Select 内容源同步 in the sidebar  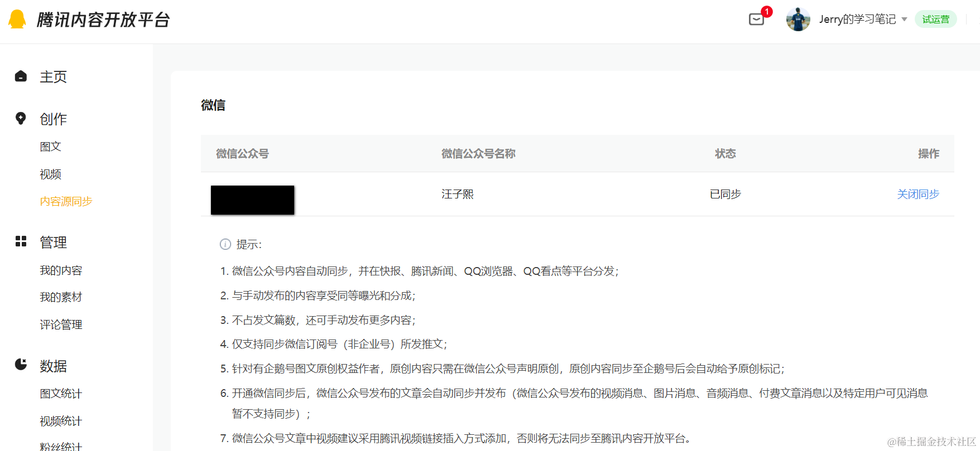66,201
